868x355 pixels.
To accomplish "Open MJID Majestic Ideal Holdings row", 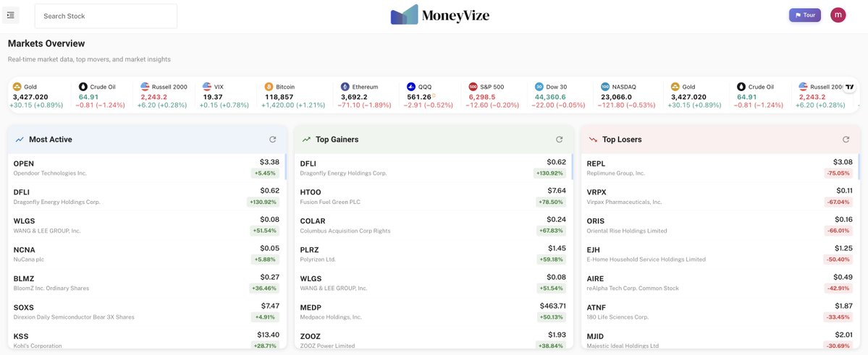I will [x=720, y=338].
